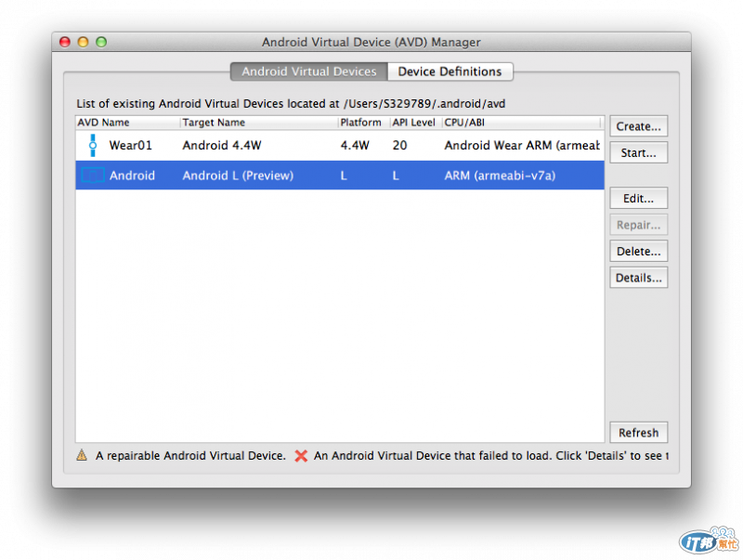Click the Wear01 watch device icon
The width and height of the screenshot is (743, 560).
[93, 145]
